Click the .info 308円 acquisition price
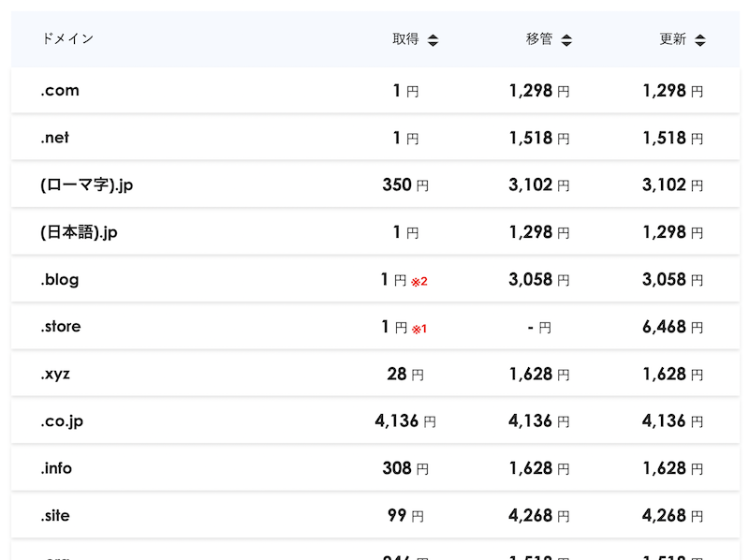The height and width of the screenshot is (560, 749). pos(404,468)
